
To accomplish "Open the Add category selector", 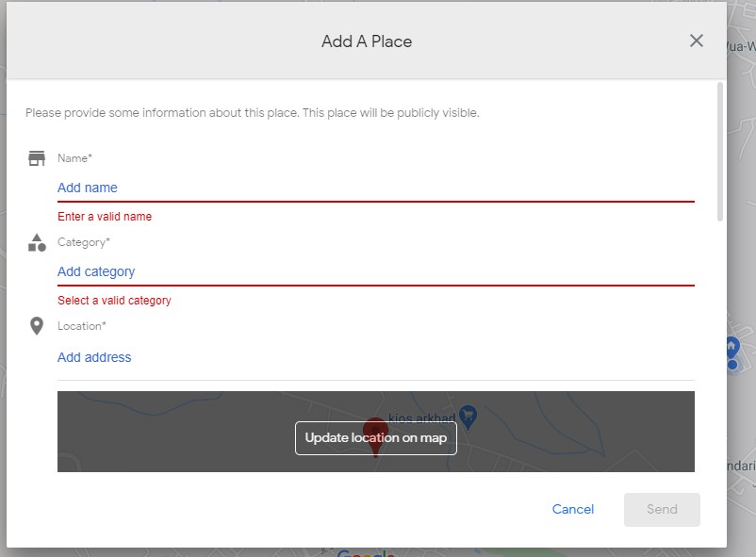I will tap(375, 271).
